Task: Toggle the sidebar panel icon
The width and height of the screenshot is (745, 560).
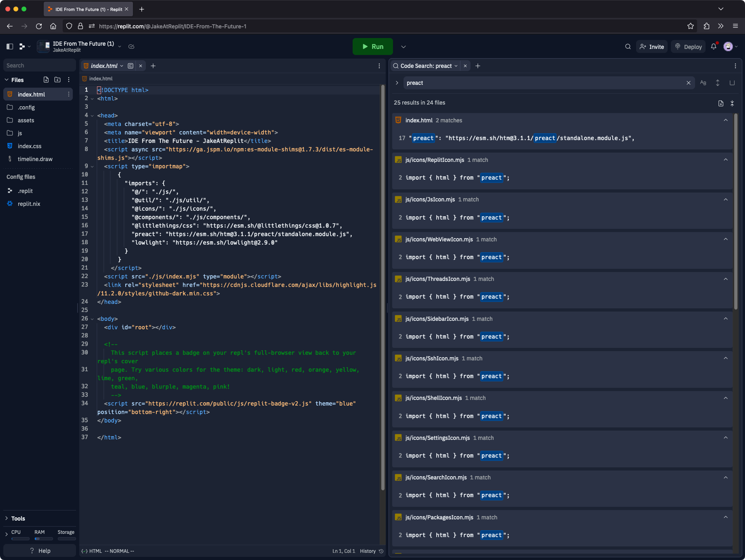Action: 10,47
